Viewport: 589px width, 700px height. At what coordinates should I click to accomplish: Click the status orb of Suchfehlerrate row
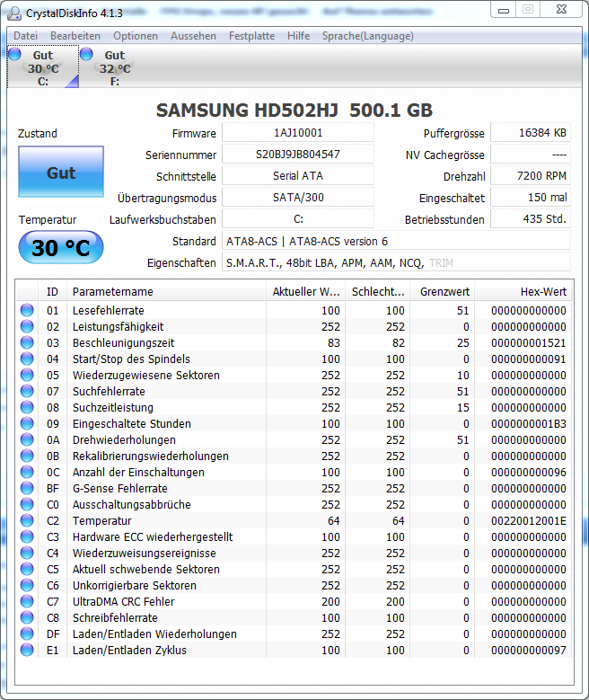27,391
